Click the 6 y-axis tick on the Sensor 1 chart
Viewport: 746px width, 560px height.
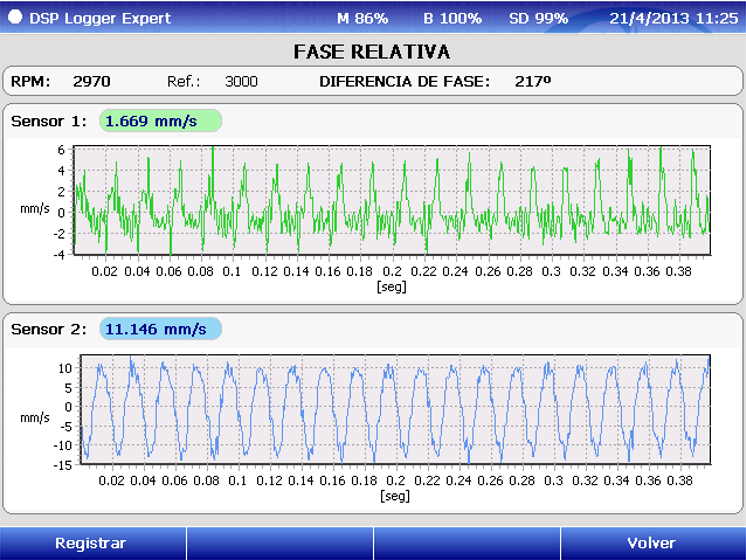tap(61, 150)
